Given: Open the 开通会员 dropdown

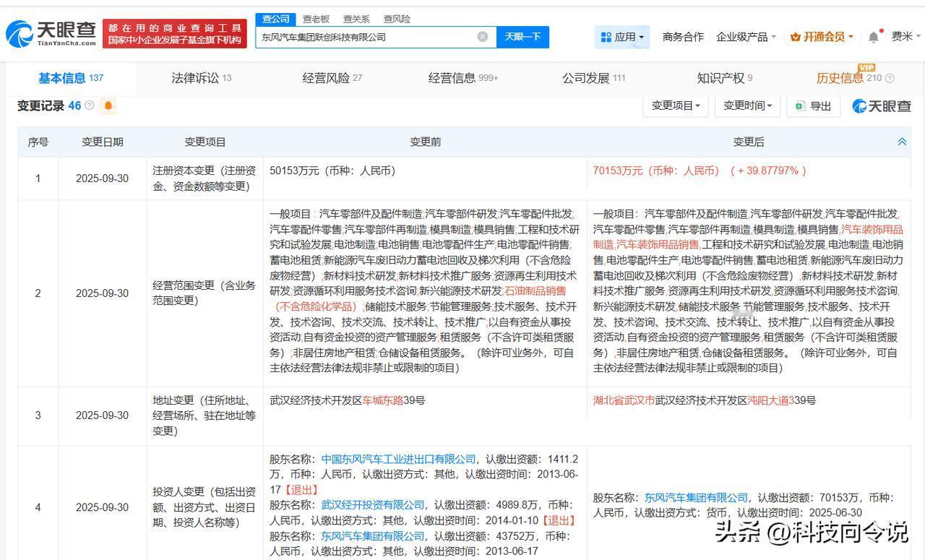Looking at the screenshot, I should click(x=822, y=37).
